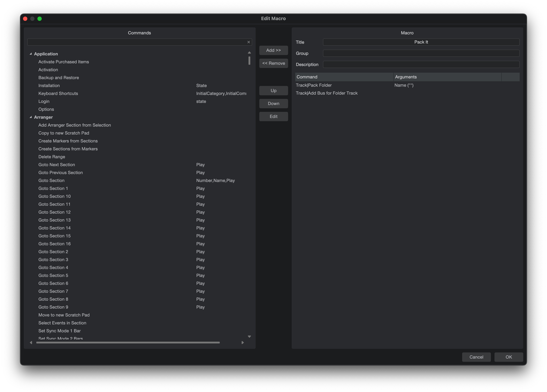Clear the commands search field with the X icon
The height and width of the screenshot is (392, 547).
tap(249, 42)
